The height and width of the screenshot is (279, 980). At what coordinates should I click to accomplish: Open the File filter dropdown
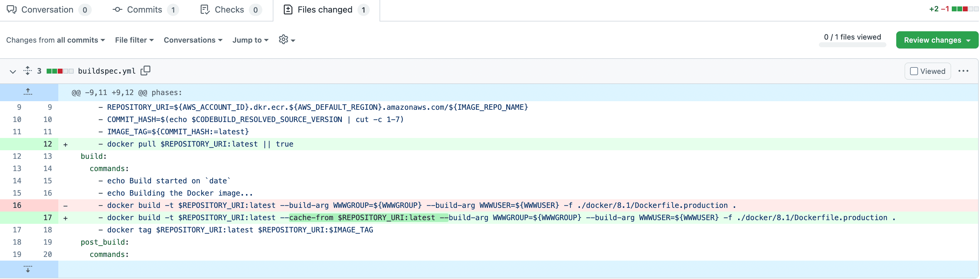pyautogui.click(x=134, y=40)
